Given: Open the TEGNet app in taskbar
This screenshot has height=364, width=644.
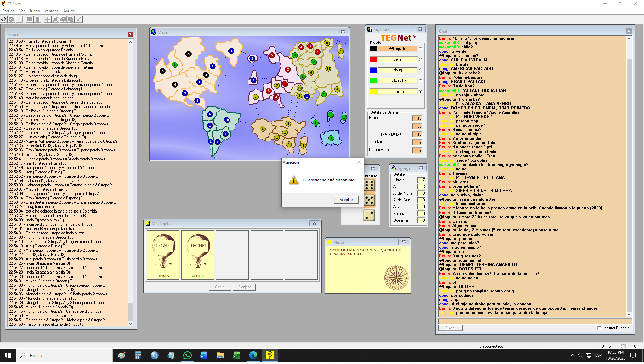Looking at the screenshot, I should (x=269, y=355).
